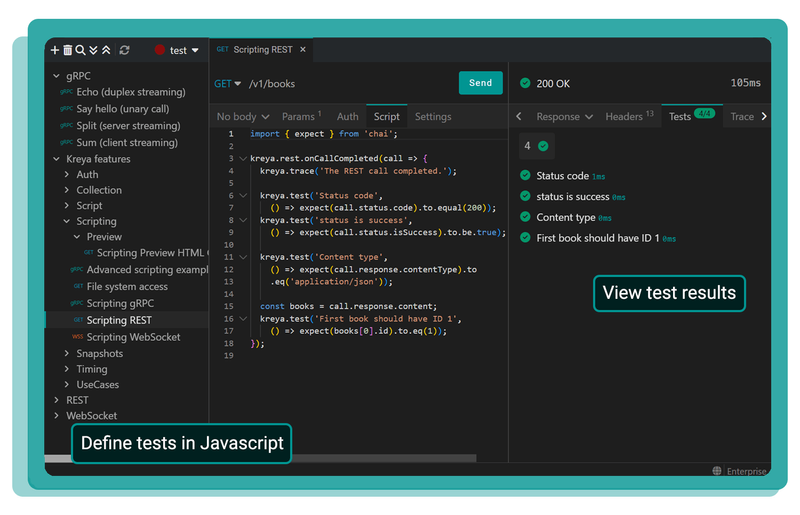The width and height of the screenshot is (800, 515).
Task: Click the refresh icon in the sidebar toolbar
Action: 124,50
